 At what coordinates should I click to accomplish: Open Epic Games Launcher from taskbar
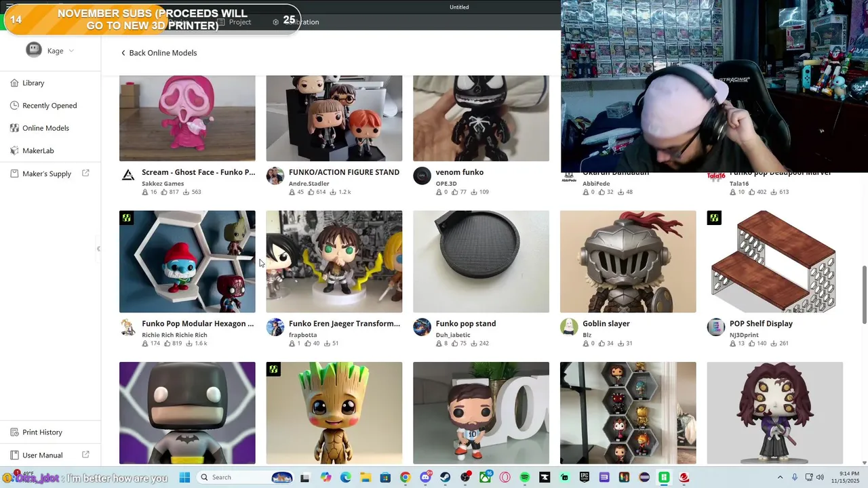[585, 477]
